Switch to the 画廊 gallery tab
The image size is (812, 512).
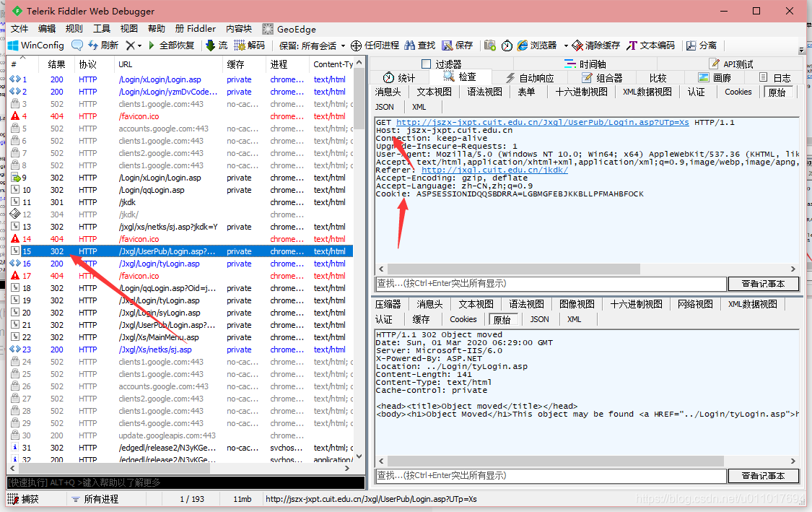tap(715, 78)
